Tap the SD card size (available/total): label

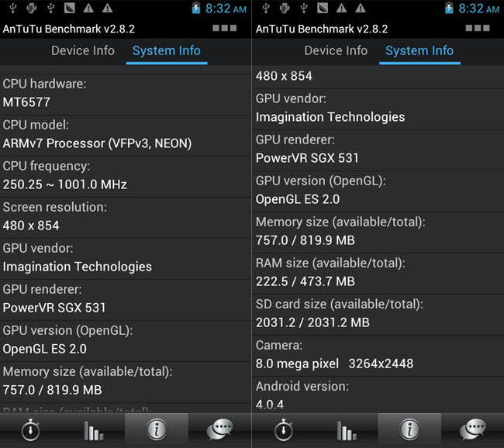(340, 305)
